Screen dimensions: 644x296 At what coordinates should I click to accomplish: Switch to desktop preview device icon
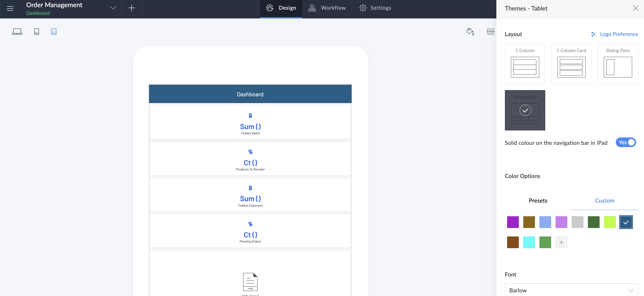pos(17,31)
